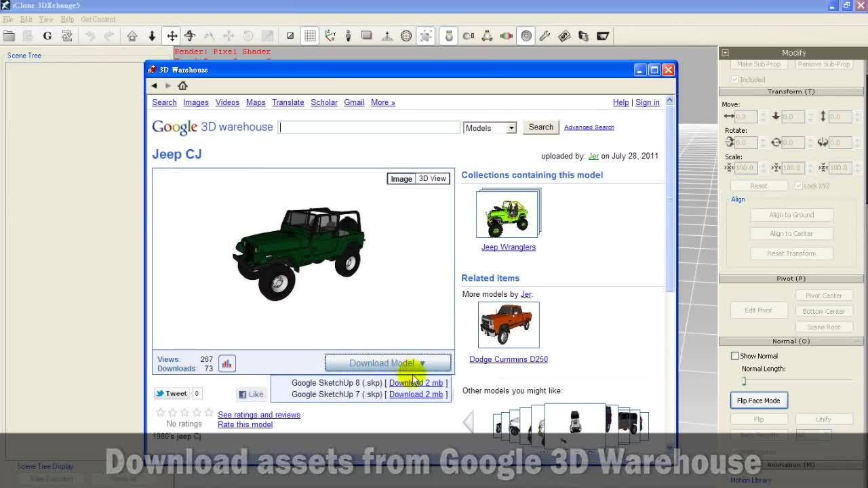Click the down arrow icon in toolbar
The width and height of the screenshot is (868, 488).
(152, 36)
